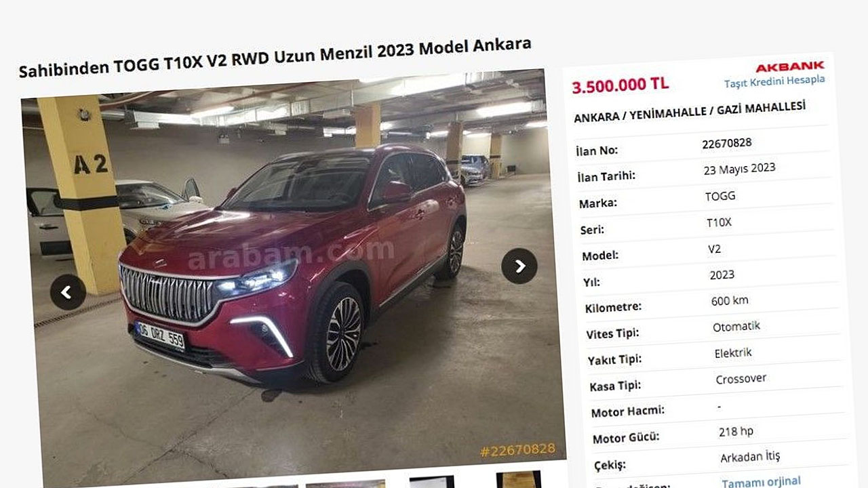This screenshot has width=868, height=488.
Task: Click the Sahibinden TOGG T10X listing title
Action: click(275, 58)
